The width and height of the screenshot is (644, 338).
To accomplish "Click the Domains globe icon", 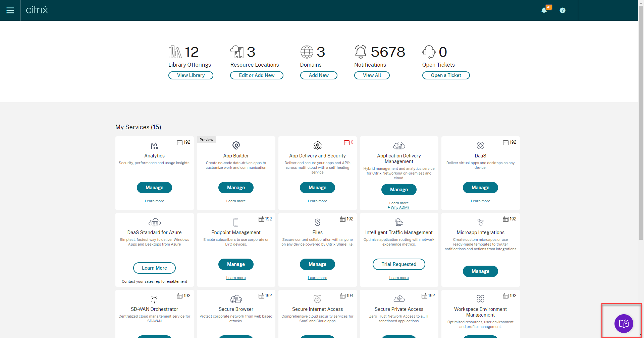I will (307, 52).
